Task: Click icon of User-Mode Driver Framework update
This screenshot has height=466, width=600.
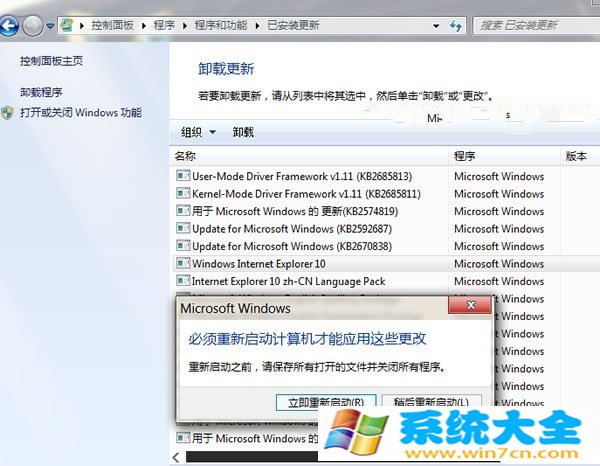Action: click(183, 176)
